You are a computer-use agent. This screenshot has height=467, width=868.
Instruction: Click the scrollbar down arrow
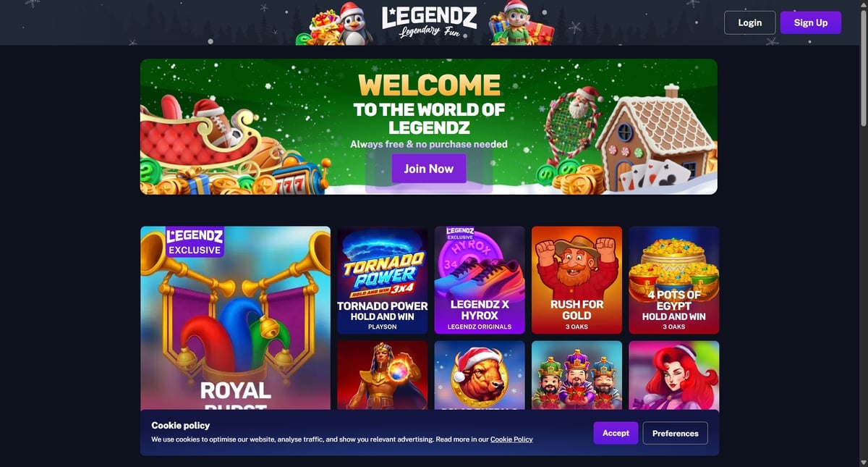click(x=861, y=461)
